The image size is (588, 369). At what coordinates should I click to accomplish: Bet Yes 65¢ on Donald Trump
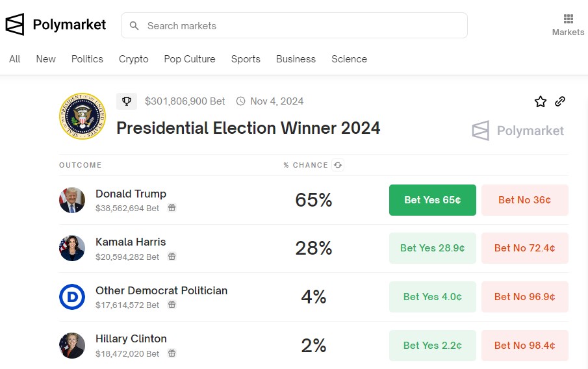432,200
